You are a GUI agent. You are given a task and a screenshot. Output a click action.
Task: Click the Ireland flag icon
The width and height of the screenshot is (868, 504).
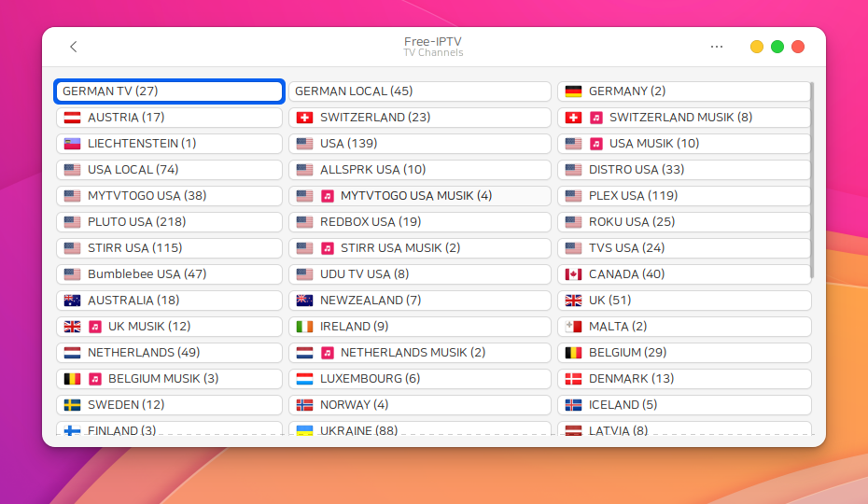click(304, 327)
